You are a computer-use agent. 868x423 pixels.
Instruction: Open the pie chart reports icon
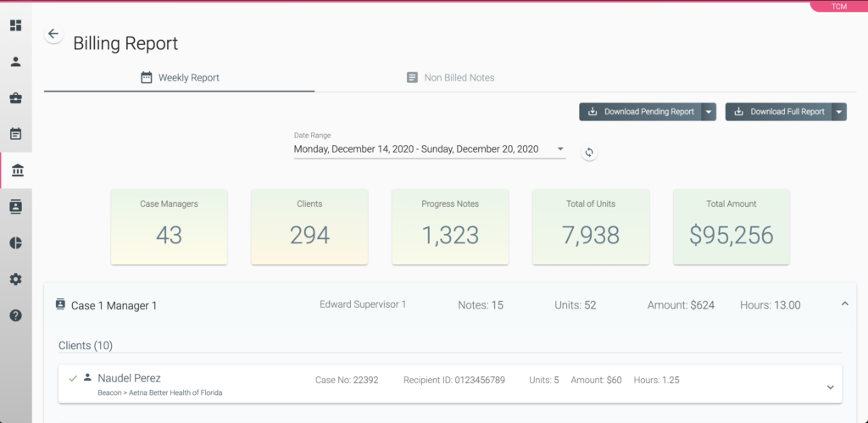(16, 243)
